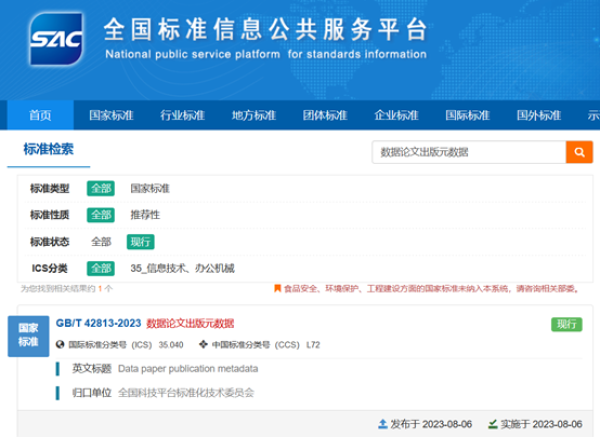Screen dimensions: 600x437
Task: Go to 地方标准 in navigation
Action: [x=253, y=115]
